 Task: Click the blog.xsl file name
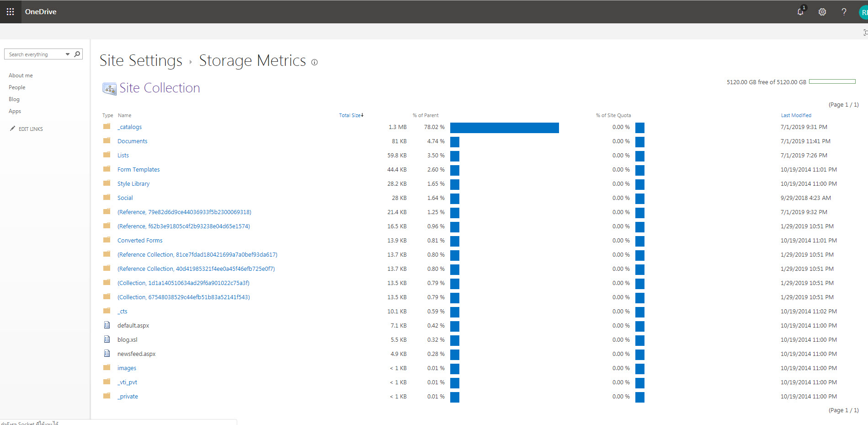pos(127,340)
